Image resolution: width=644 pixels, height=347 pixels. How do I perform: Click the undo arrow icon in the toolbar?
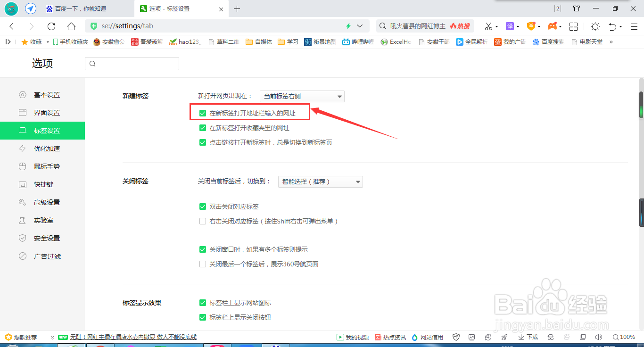pyautogui.click(x=614, y=26)
